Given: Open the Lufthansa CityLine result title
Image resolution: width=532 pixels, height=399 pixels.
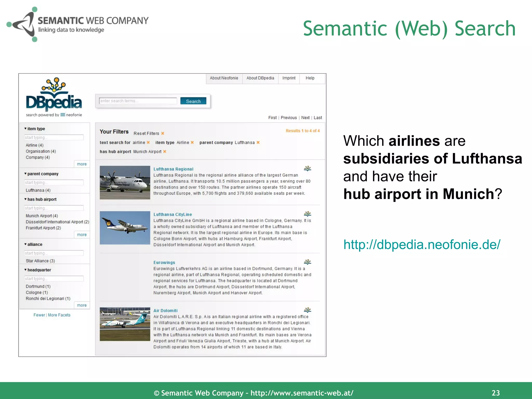Looking at the screenshot, I should (x=172, y=215).
